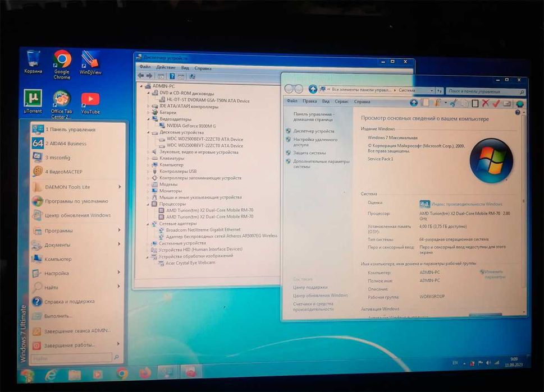Click the Start orb button
Viewport: 544px width, 392px height.
coord(27,376)
